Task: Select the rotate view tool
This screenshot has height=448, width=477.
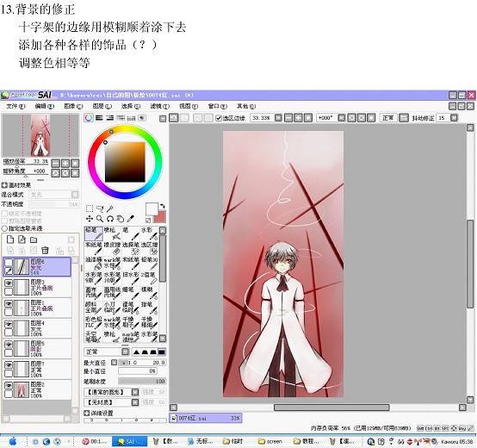Action: point(110,219)
